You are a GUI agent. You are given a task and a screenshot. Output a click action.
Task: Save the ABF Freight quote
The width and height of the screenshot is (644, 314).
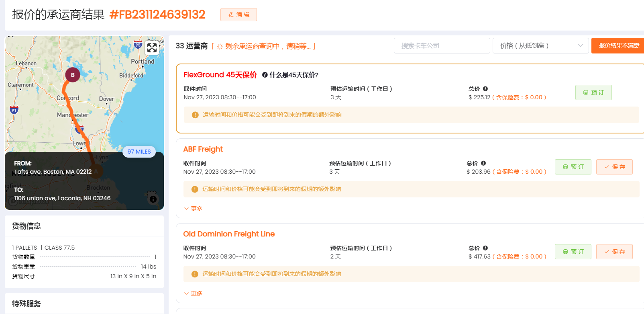point(614,167)
